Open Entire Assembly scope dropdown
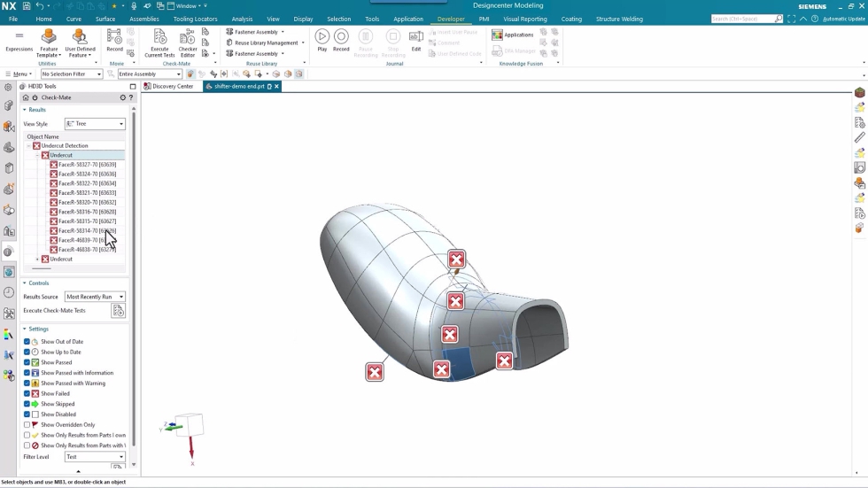868x488 pixels. [150, 74]
